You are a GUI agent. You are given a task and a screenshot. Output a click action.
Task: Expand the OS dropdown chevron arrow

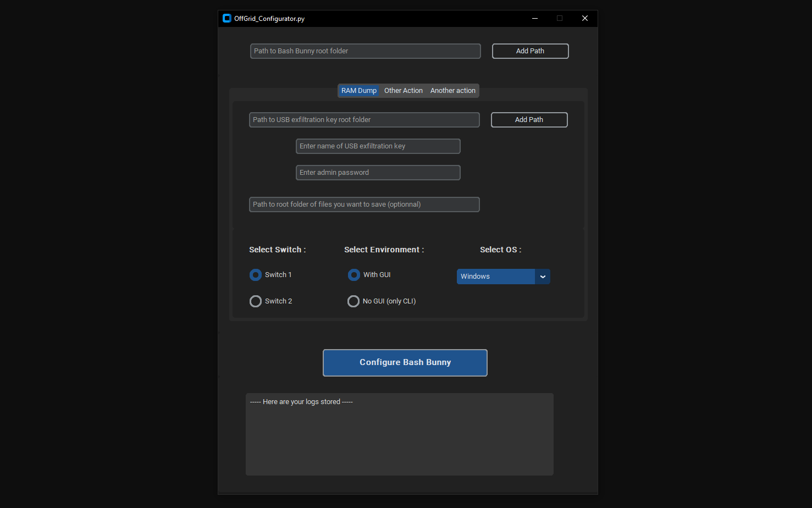coord(543,277)
